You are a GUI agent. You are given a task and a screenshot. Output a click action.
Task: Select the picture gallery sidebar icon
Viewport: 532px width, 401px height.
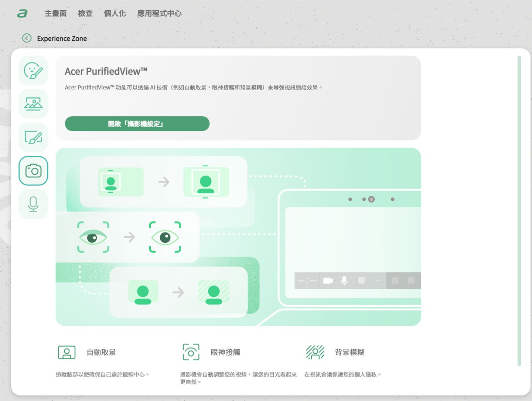pos(33,104)
